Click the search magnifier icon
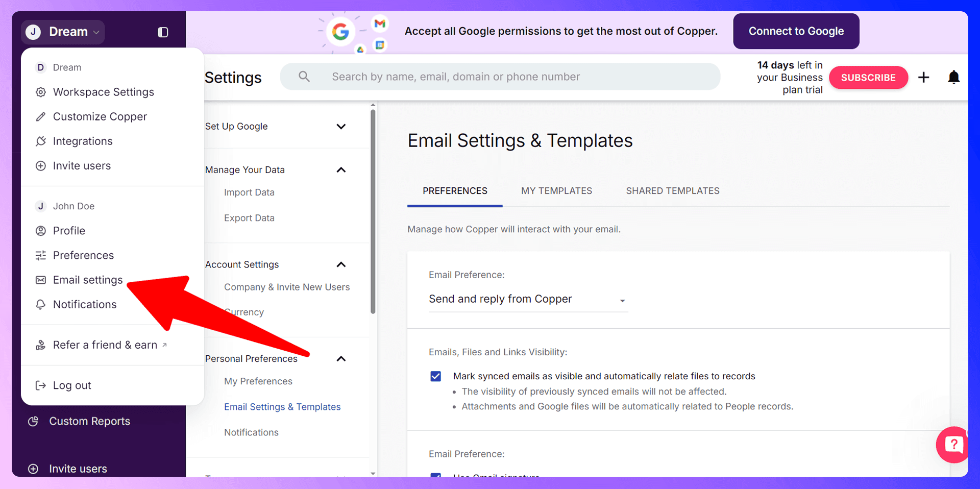Screen dimensions: 980x489 coord(304,77)
